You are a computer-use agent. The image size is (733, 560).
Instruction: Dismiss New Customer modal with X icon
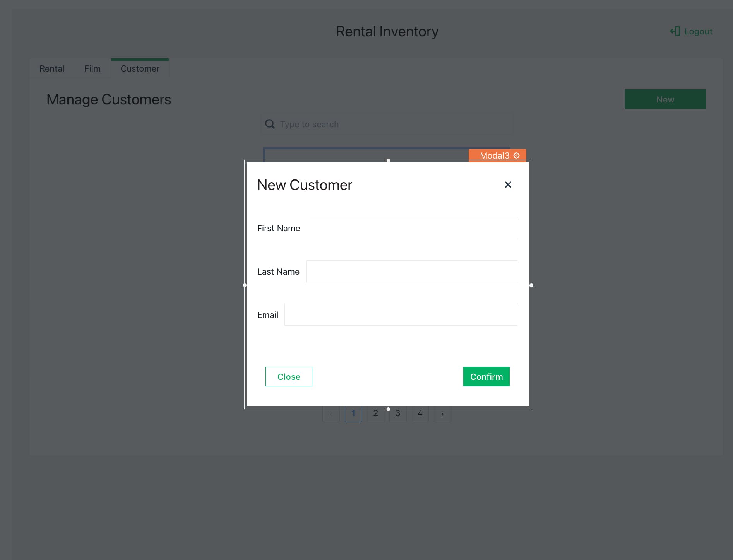[x=508, y=185]
